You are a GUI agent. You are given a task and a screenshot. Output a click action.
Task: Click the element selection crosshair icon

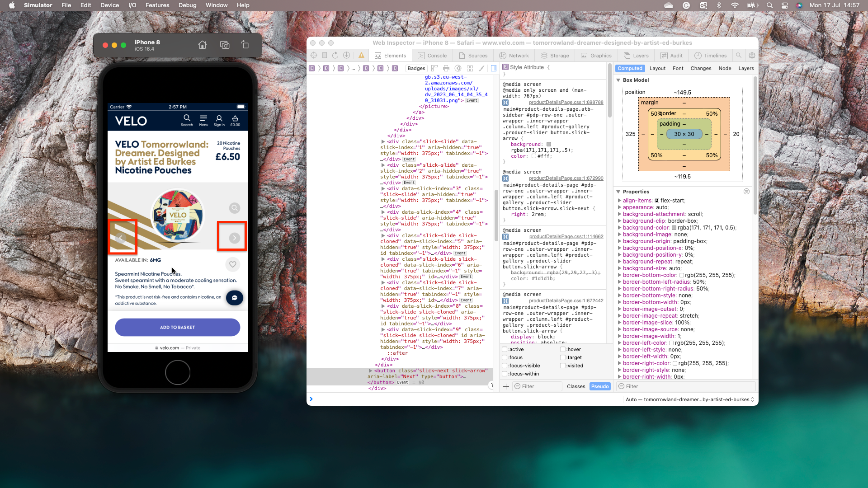click(314, 56)
